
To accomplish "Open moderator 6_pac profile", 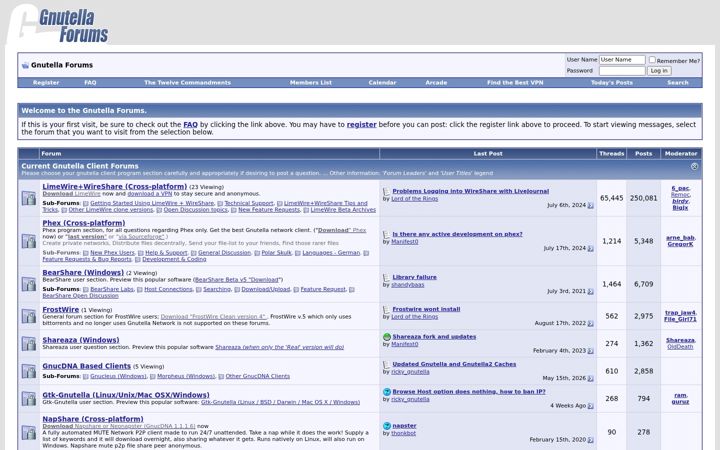I will (x=680, y=188).
